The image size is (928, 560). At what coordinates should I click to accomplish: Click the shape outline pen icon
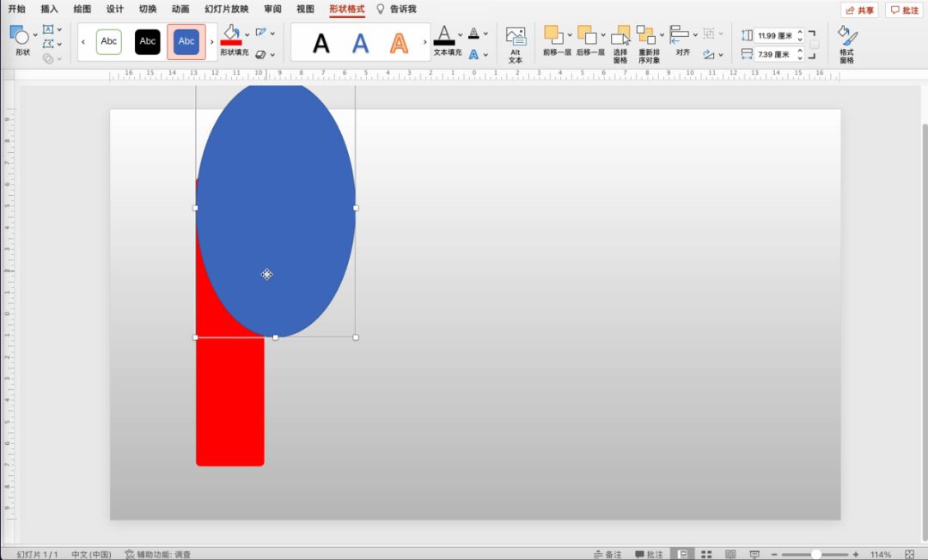click(x=261, y=33)
